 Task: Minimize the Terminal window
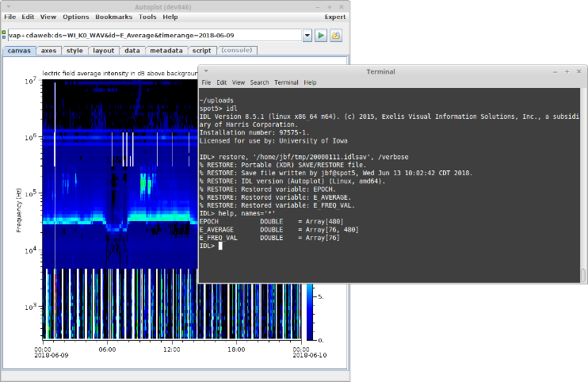[555, 71]
